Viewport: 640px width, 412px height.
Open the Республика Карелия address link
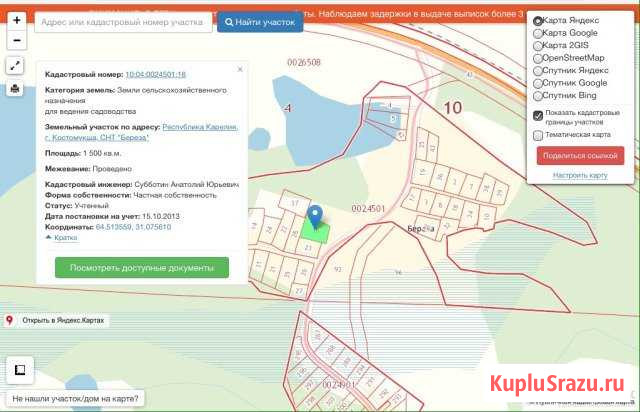142,132
